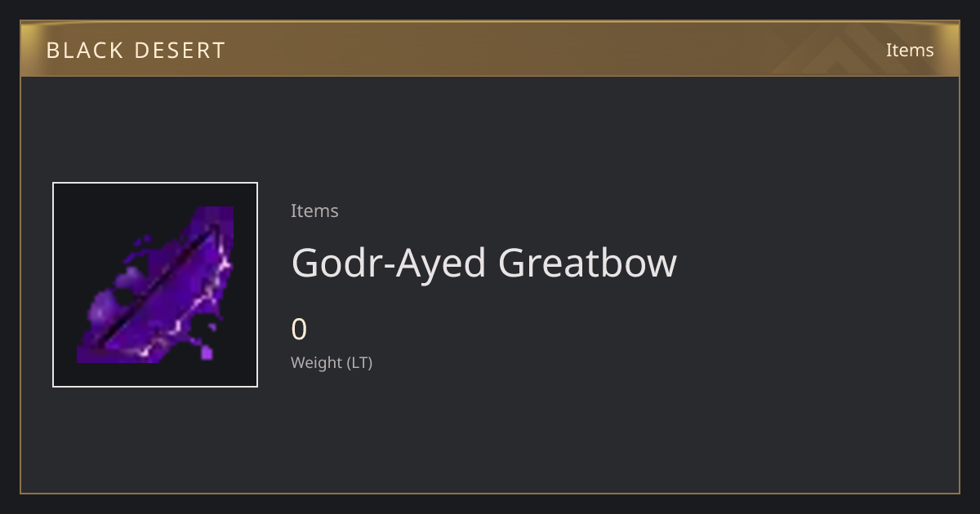Click the word Godr-Ayed in the item title
980x514 pixels.
pos(390,263)
